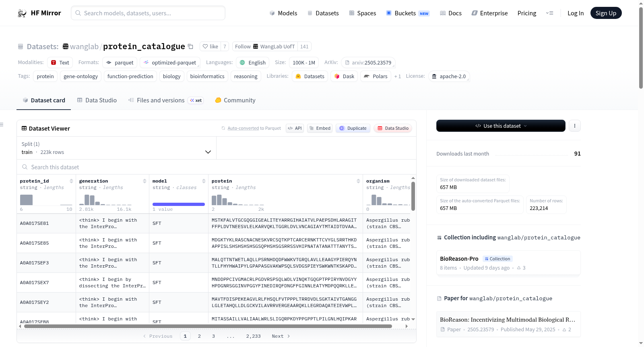Click the Polars library tag
Viewport: 644px width, 347px height.
(376, 76)
